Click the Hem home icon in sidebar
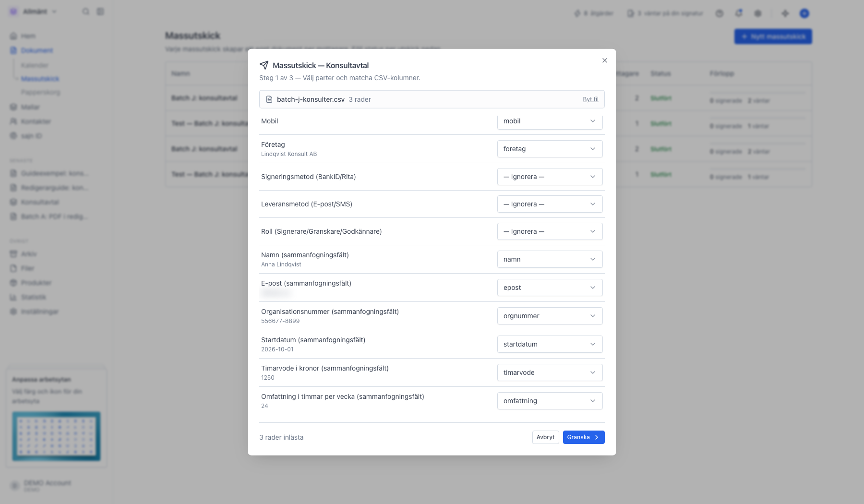 click(x=14, y=36)
